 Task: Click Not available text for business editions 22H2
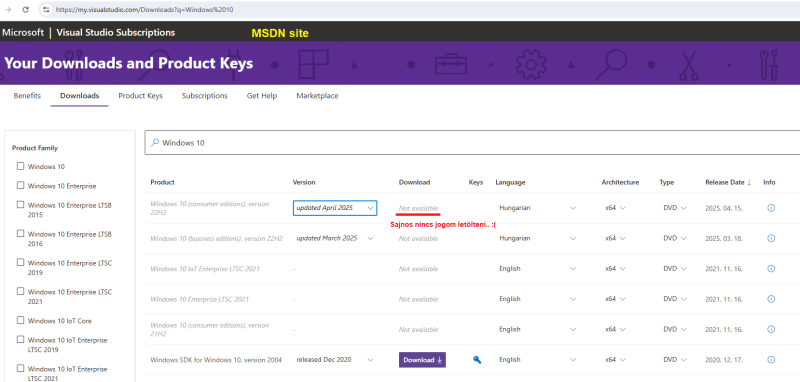[x=418, y=238]
